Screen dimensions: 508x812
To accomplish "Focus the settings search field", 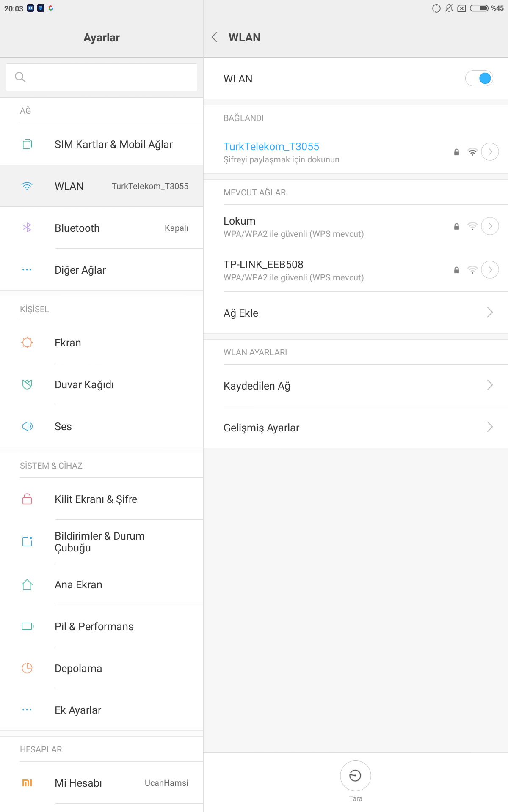I will pos(102,77).
